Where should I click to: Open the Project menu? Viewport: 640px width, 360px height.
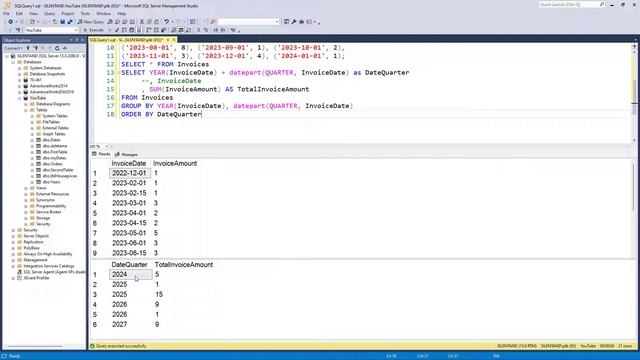[x=68, y=13]
